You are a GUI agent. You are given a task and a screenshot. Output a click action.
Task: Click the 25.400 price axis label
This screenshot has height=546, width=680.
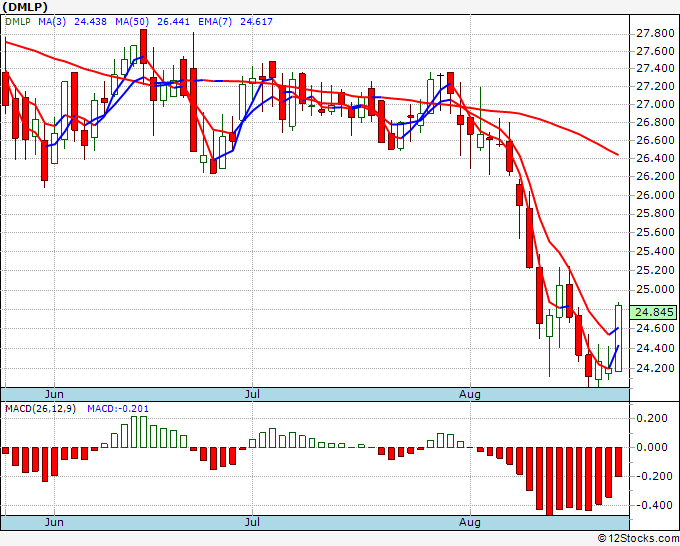(655, 251)
